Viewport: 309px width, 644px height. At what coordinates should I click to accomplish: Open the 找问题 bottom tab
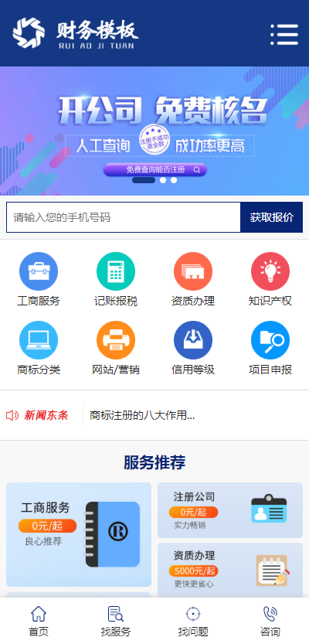click(x=193, y=621)
